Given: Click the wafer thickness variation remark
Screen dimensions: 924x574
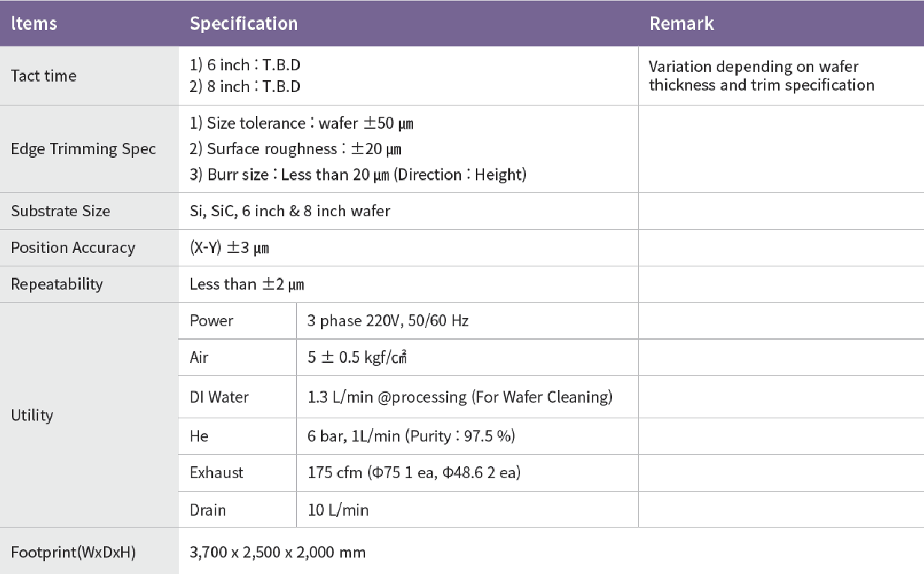Looking at the screenshot, I should tap(761, 76).
